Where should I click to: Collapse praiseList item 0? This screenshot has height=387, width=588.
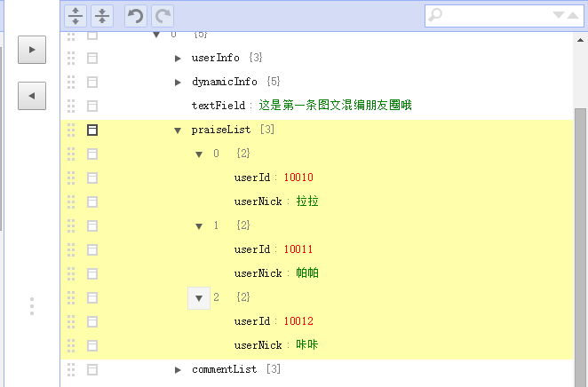pos(199,154)
